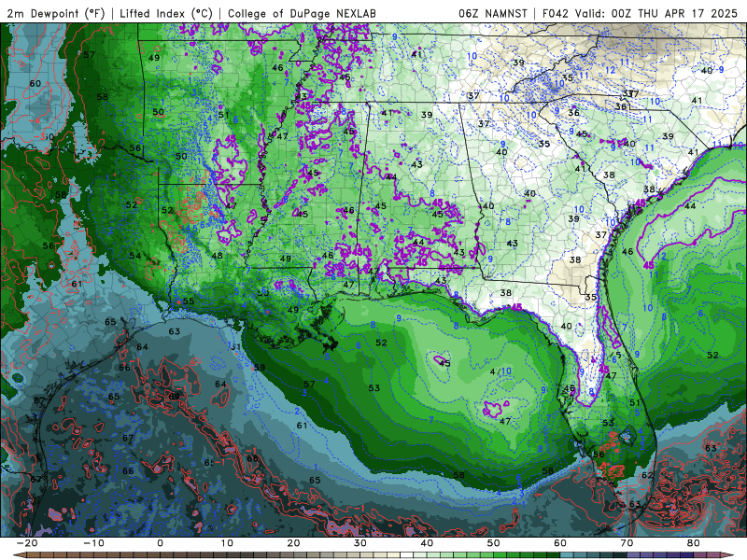Click the 0 label on the color scale
The height and width of the screenshot is (560, 747).
160,543
